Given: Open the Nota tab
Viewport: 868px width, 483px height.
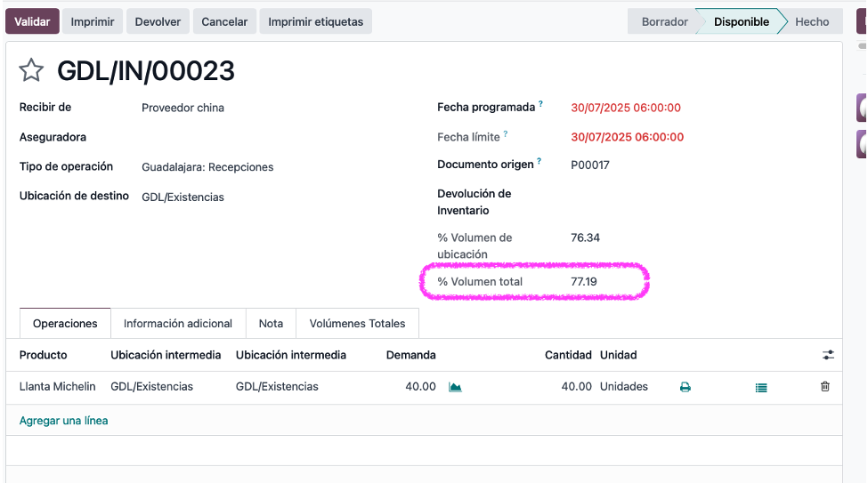Looking at the screenshot, I should (271, 323).
